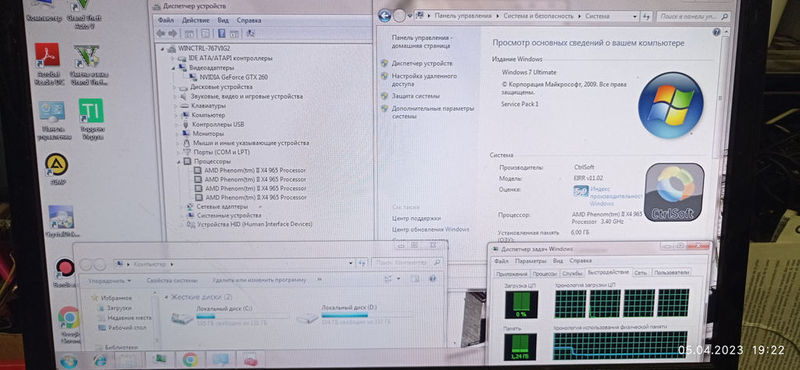Open the Диспетчер устройств link in sidebar

422,63
